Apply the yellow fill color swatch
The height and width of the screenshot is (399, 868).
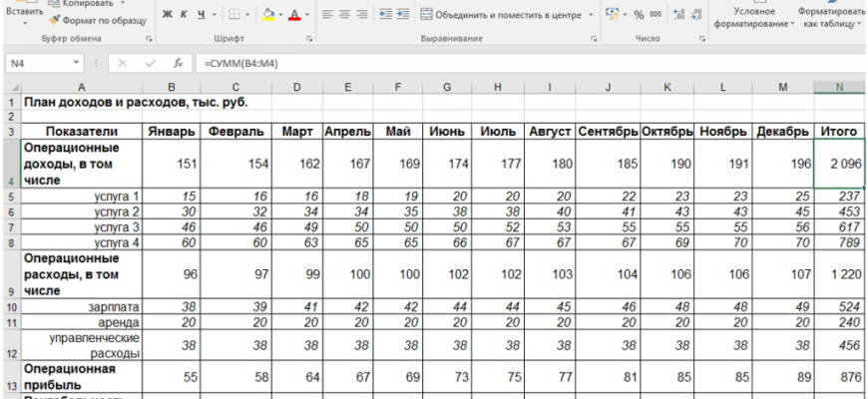(266, 16)
